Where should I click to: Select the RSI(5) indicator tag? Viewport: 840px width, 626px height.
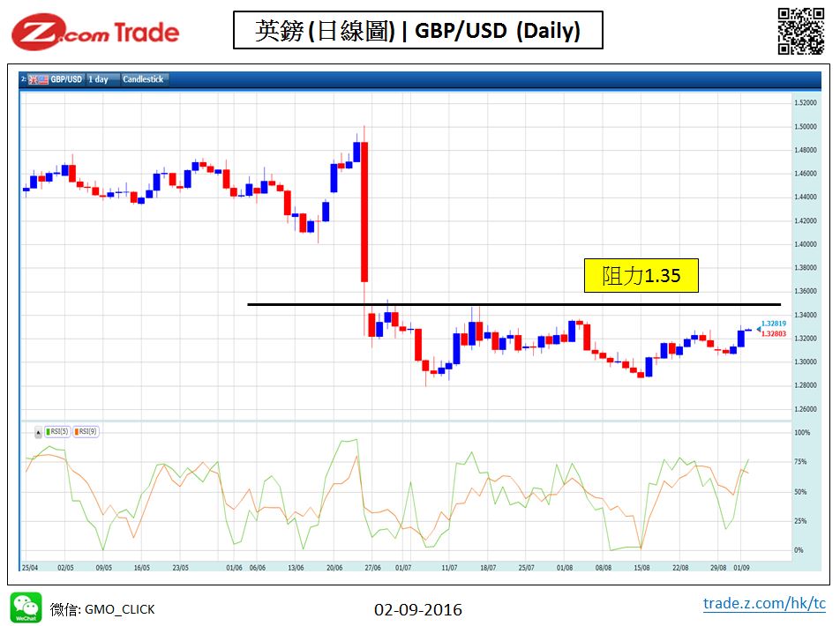pyautogui.click(x=57, y=432)
